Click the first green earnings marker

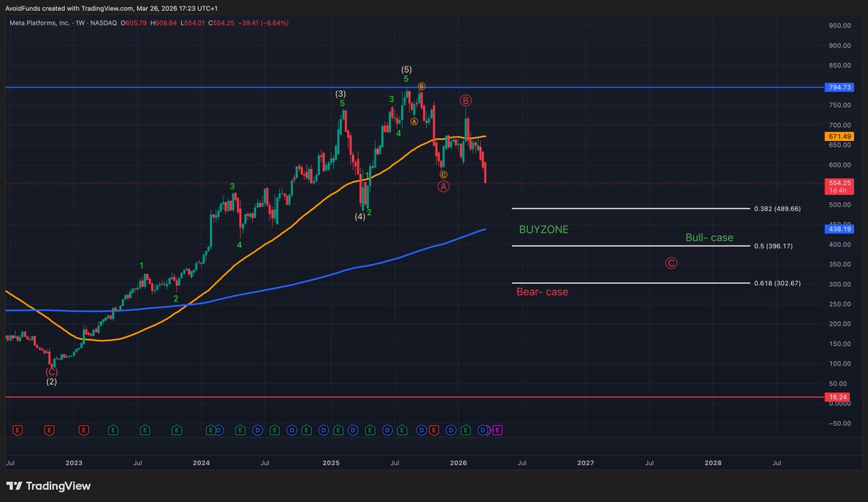click(113, 430)
